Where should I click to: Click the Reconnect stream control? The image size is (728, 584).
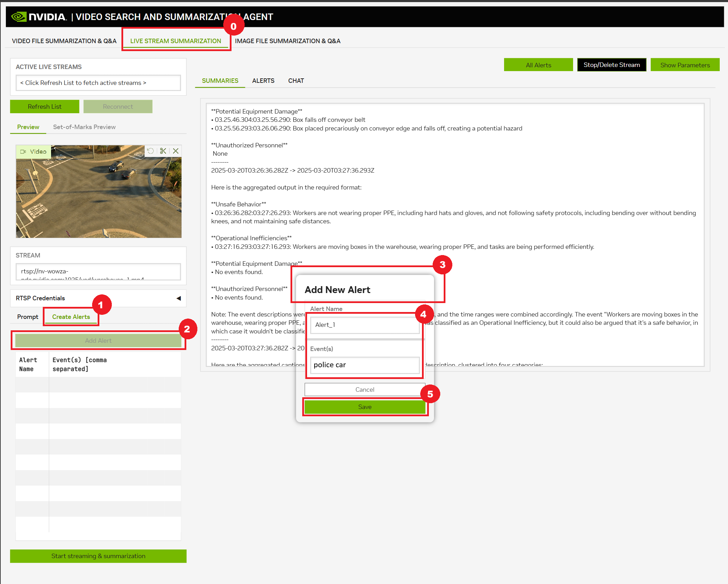pos(118,106)
